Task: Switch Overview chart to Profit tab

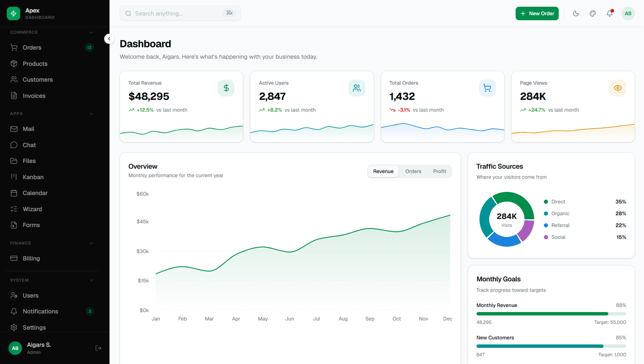Action: [x=439, y=171]
